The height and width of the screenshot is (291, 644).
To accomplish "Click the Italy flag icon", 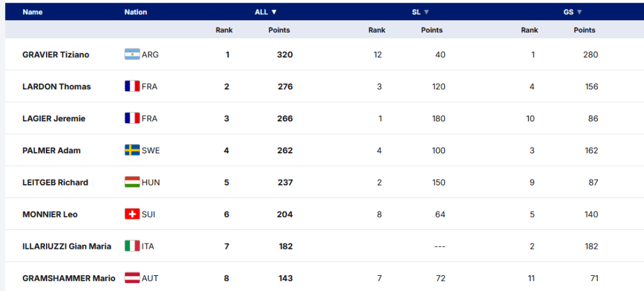I will (132, 246).
